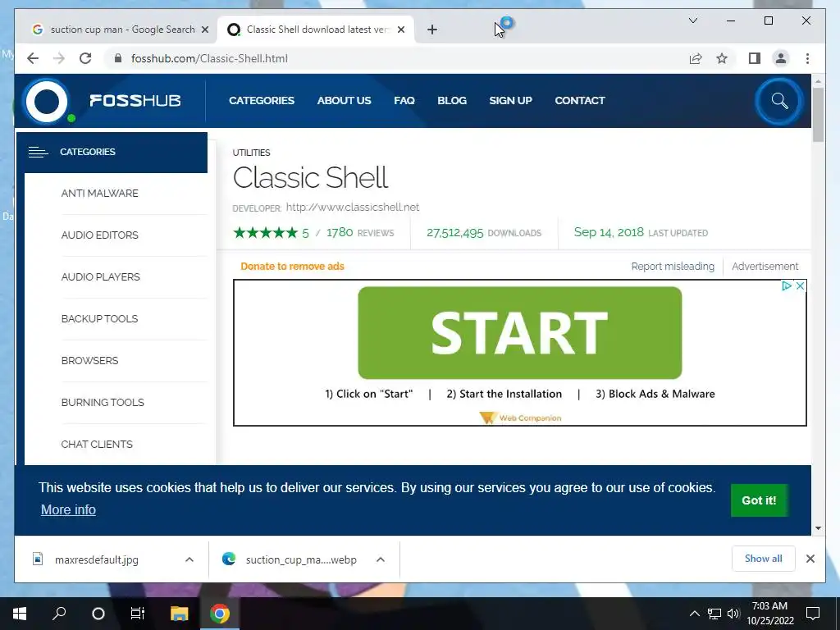Close the Classic Shell tab
Viewport: 840px width, 630px height.
pos(400,30)
